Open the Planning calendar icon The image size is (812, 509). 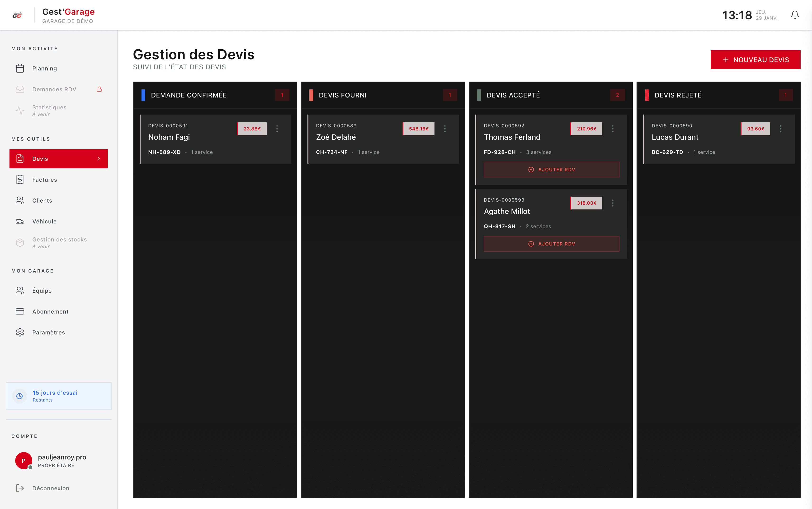[20, 68]
